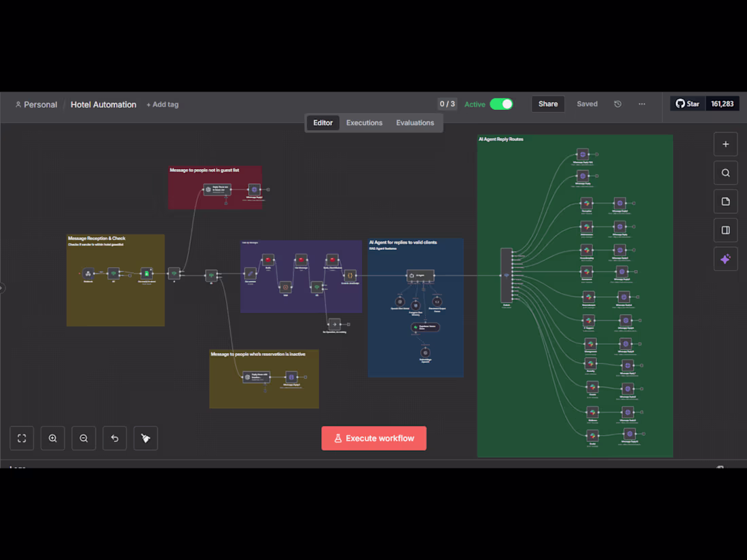Open the add node plus panel

point(725,144)
